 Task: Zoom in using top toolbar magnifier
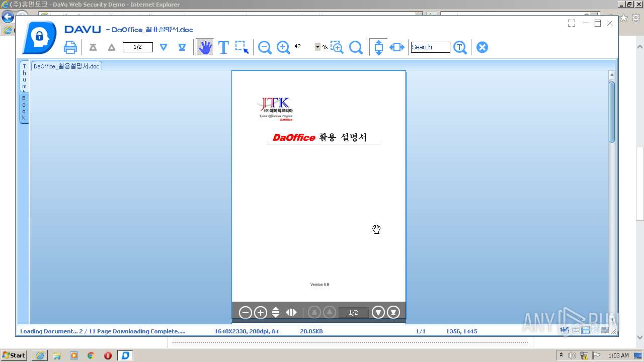pos(283,47)
